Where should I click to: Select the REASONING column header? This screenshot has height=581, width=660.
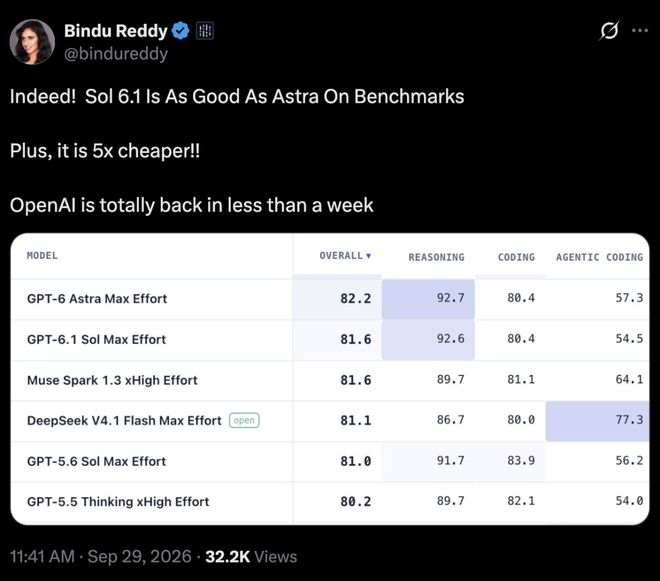tap(436, 257)
